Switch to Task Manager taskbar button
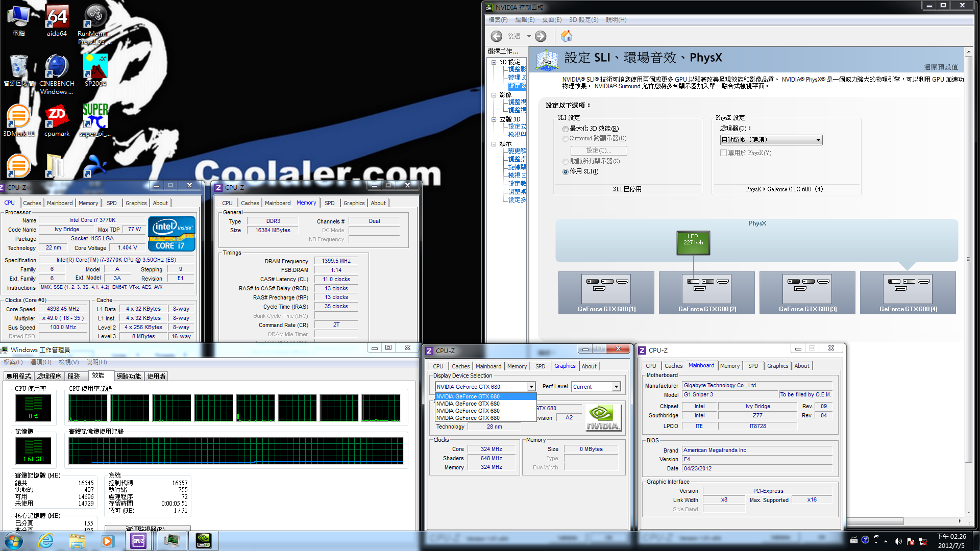The image size is (980, 551). click(x=172, y=541)
